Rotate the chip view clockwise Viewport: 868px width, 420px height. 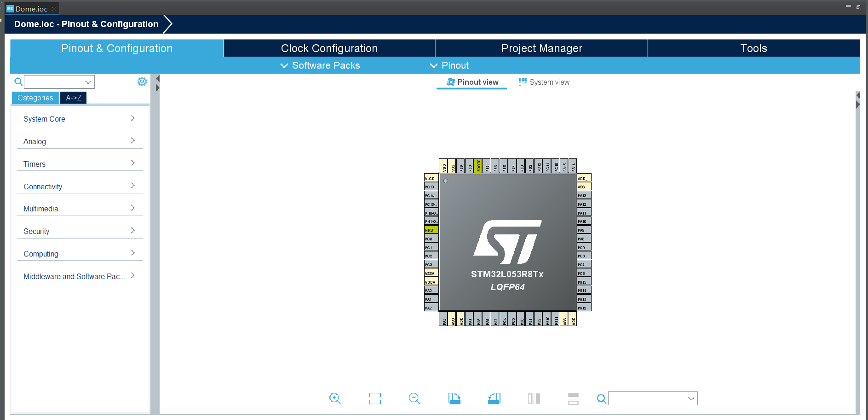coord(454,398)
